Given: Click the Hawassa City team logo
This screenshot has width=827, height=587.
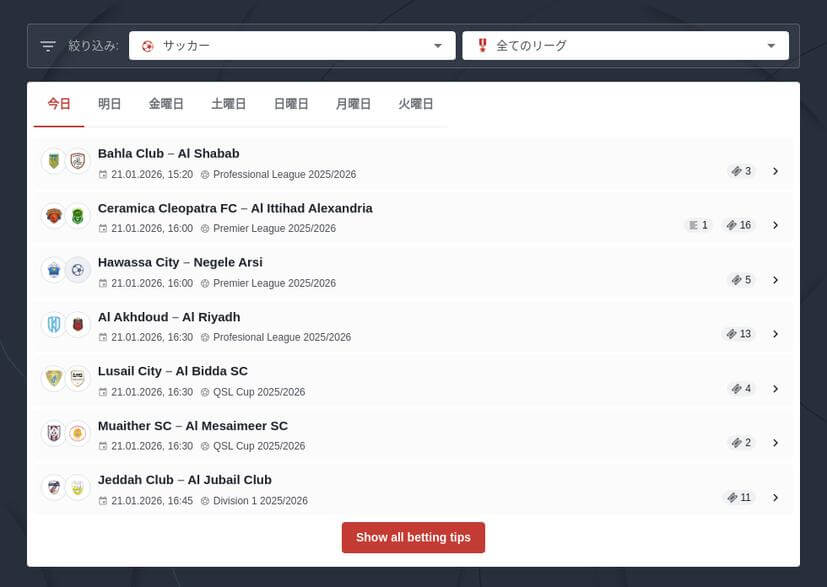Looking at the screenshot, I should (x=53, y=269).
